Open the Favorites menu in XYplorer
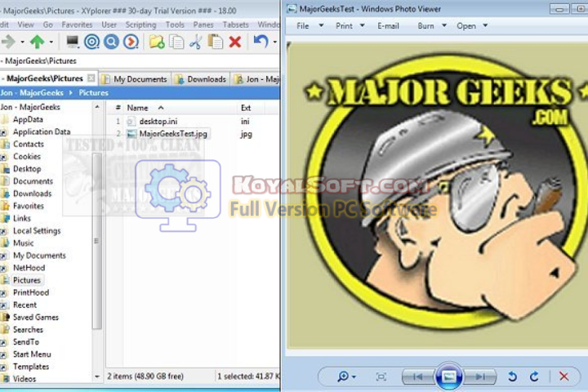The width and height of the screenshot is (588, 392). 77,24
